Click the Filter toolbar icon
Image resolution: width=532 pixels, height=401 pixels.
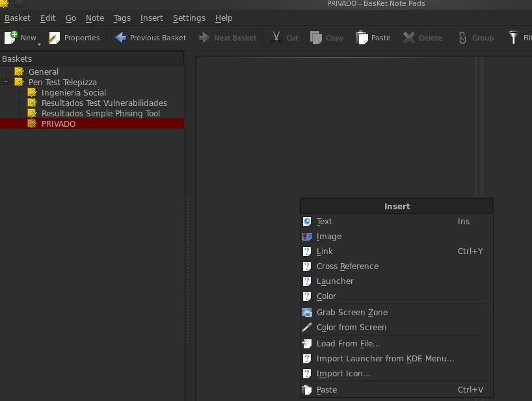coord(514,38)
